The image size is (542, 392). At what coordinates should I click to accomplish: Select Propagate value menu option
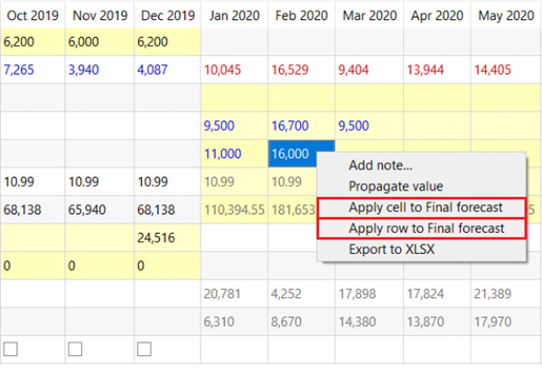click(x=395, y=186)
